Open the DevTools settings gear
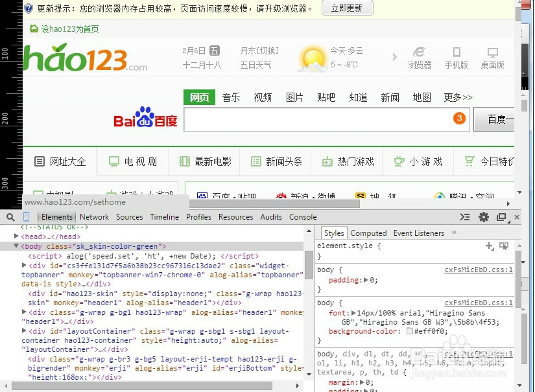This screenshot has width=535, height=392. (x=484, y=217)
